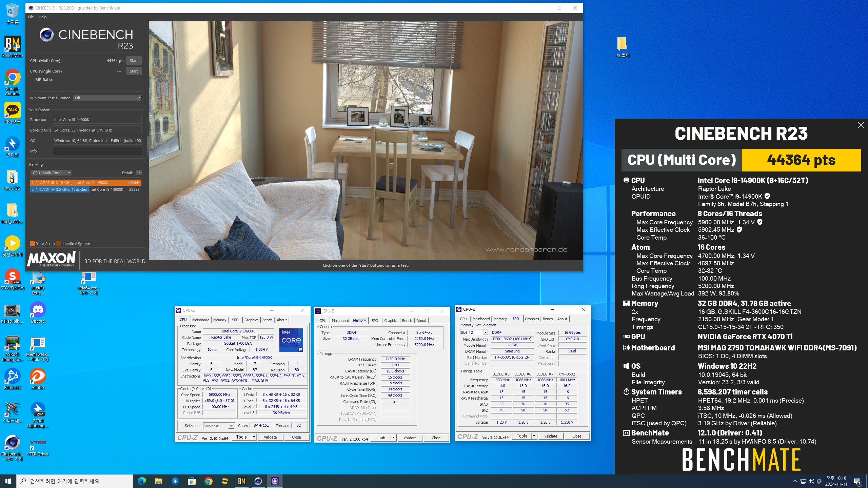Open the A950G desktop icon

point(38,379)
